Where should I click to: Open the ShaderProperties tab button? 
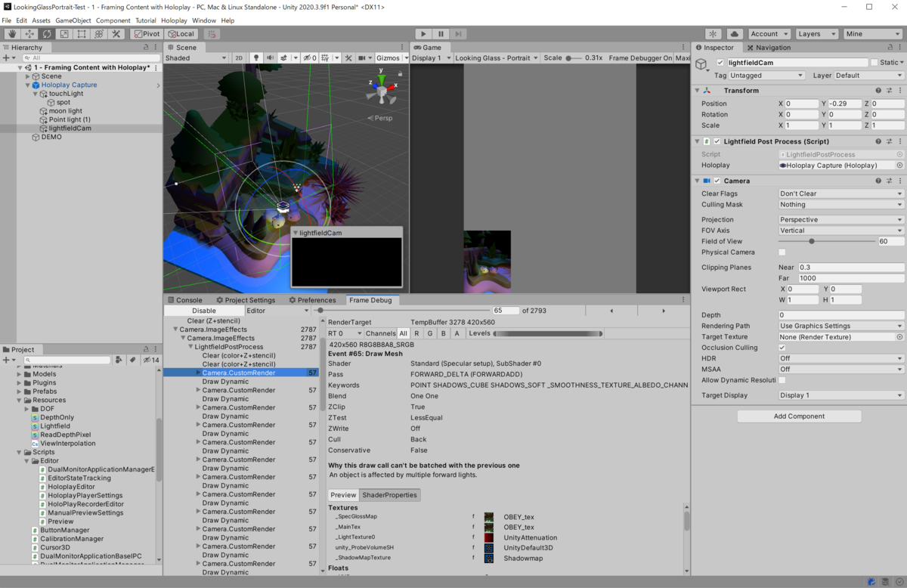click(x=389, y=495)
